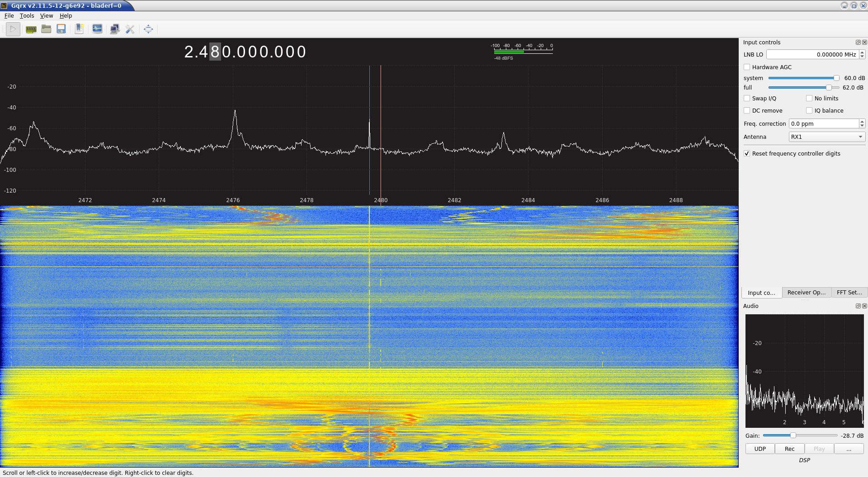The height and width of the screenshot is (478, 868).
Task: Toggle full screen mode arrows icon
Action: (148, 29)
